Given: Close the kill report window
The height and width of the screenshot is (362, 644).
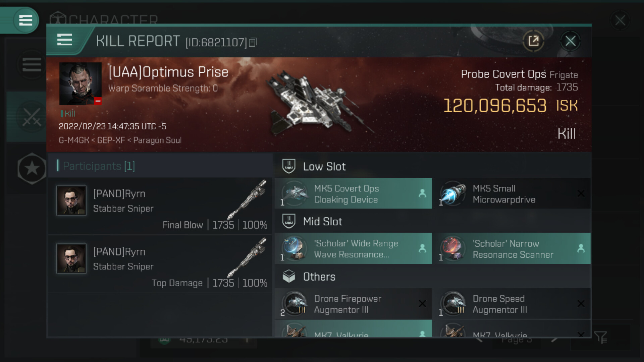Looking at the screenshot, I should pyautogui.click(x=570, y=41).
